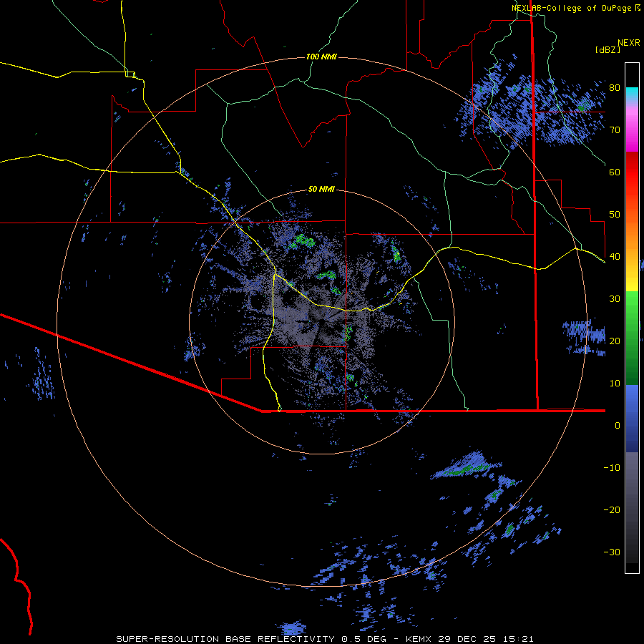
Task: Click the radar site center of the rings
Action: [x=321, y=322]
